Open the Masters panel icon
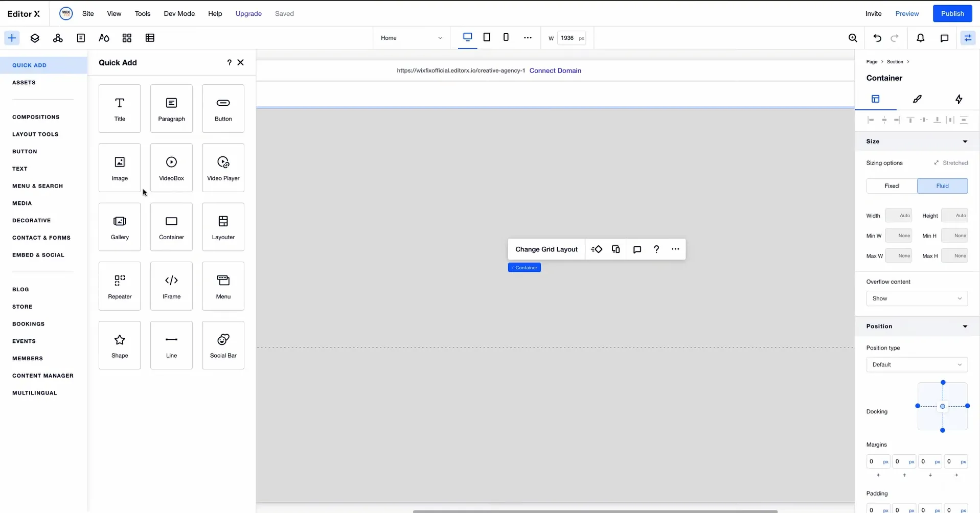 [x=58, y=38]
